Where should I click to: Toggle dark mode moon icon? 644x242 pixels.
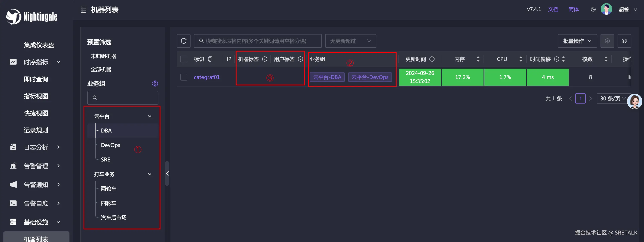[593, 10]
